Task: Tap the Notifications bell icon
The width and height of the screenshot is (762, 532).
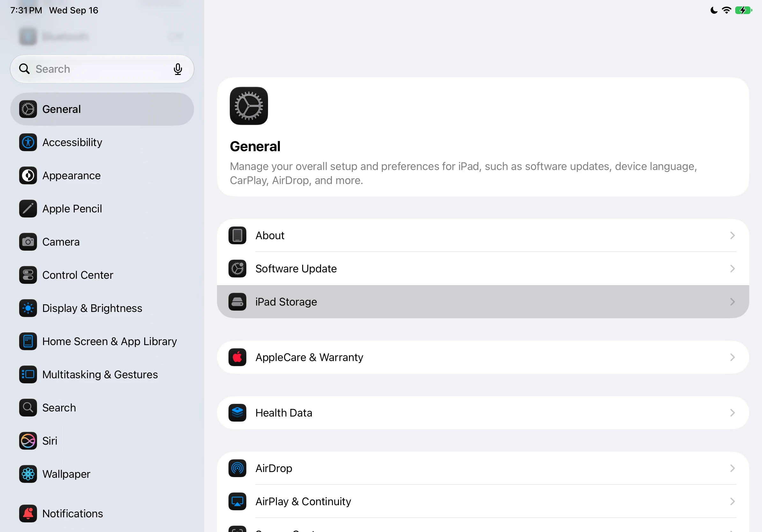Action: click(x=28, y=514)
